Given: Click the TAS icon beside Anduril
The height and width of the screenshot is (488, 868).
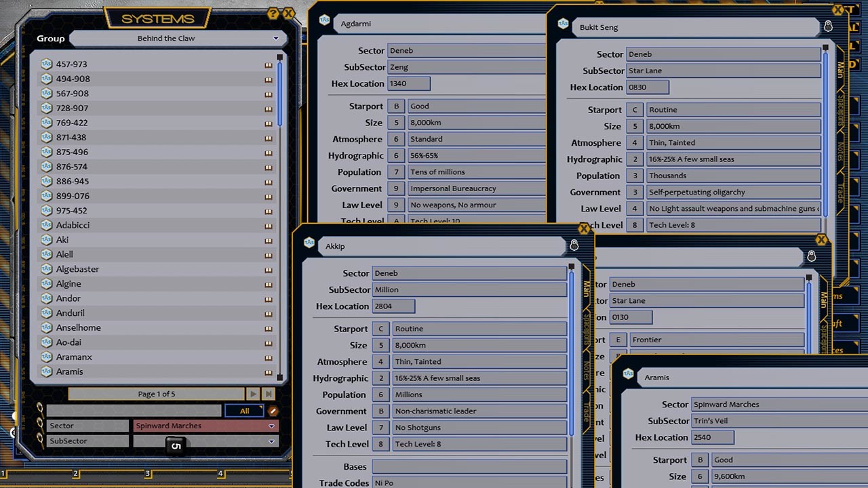Looking at the screenshot, I should 45,312.
